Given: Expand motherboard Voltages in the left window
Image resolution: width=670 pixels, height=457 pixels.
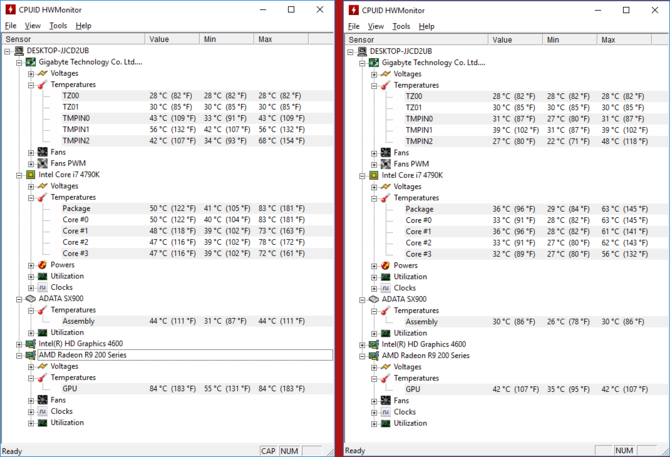Looking at the screenshot, I should [x=31, y=74].
